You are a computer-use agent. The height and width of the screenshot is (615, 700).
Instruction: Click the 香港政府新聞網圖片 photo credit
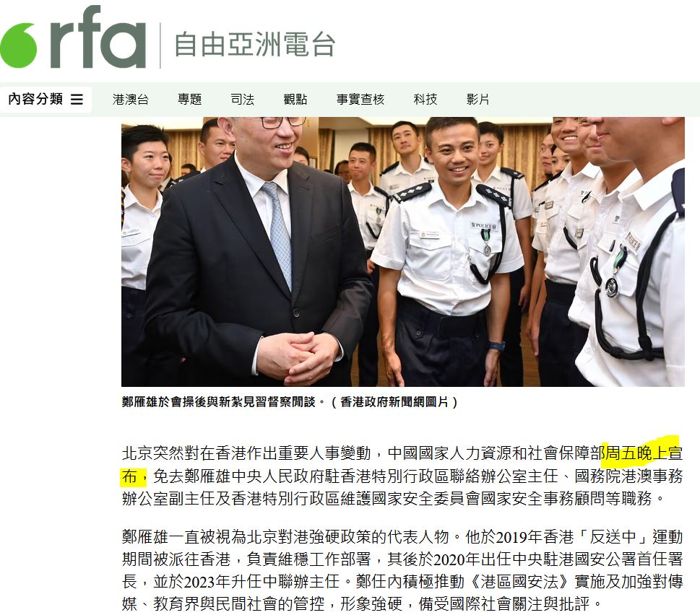pos(394,402)
